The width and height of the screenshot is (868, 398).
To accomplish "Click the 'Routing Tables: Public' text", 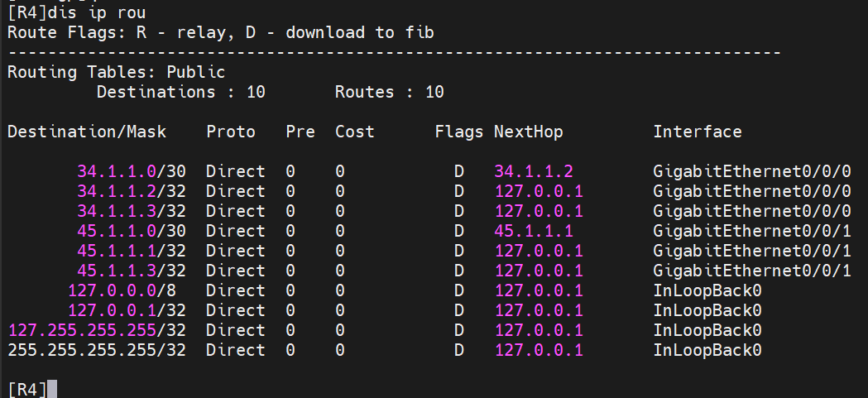I will click(116, 72).
